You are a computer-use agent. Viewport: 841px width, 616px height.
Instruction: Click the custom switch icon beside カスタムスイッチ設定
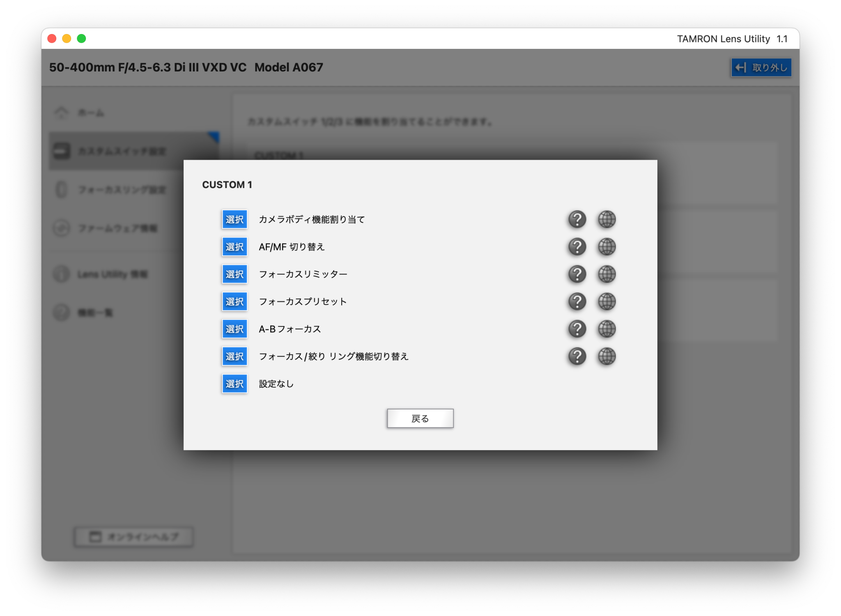[62, 152]
